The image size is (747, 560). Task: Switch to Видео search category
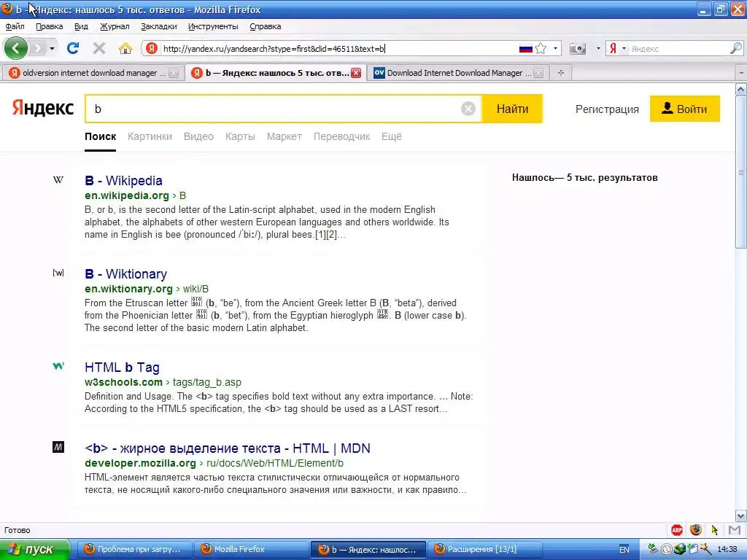tap(198, 136)
